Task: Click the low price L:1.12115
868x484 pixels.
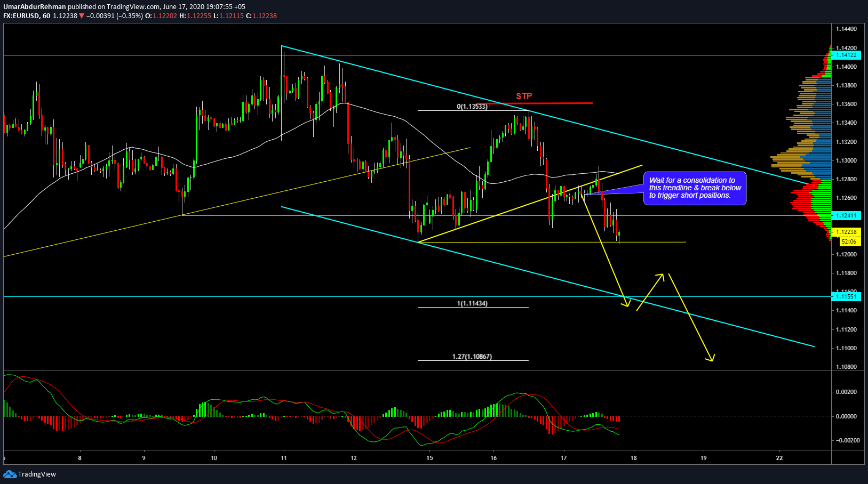Action: pos(228,16)
